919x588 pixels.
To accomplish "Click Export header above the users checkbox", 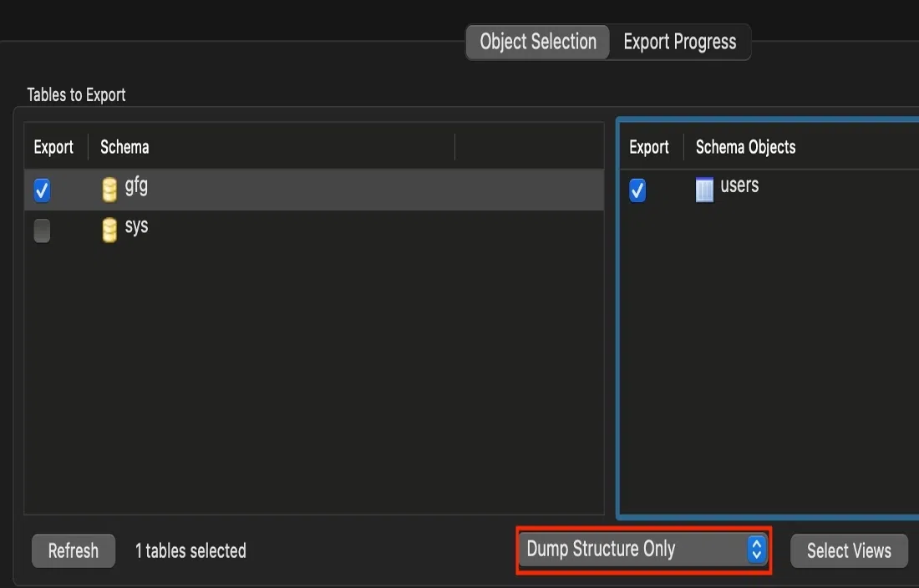I will 649,147.
